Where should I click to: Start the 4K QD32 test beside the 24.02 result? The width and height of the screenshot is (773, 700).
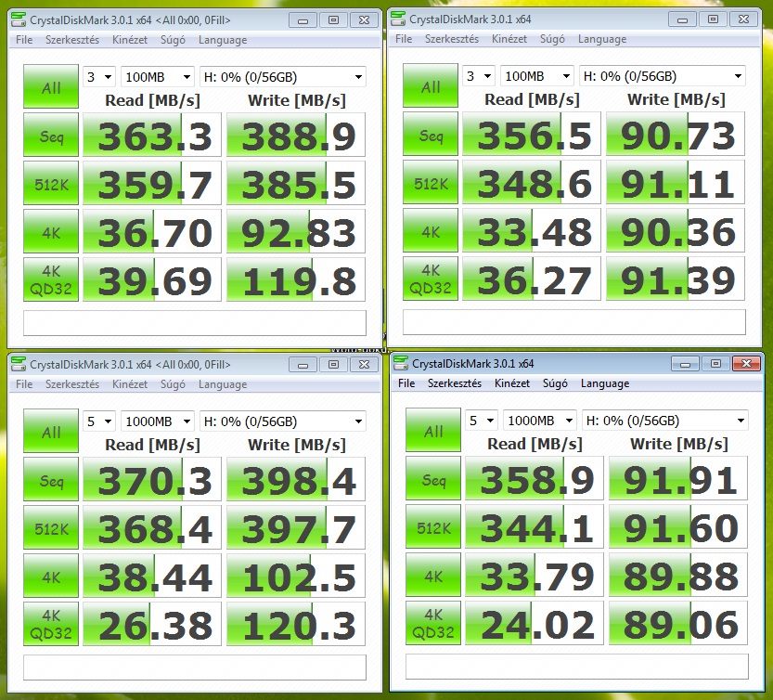[433, 623]
